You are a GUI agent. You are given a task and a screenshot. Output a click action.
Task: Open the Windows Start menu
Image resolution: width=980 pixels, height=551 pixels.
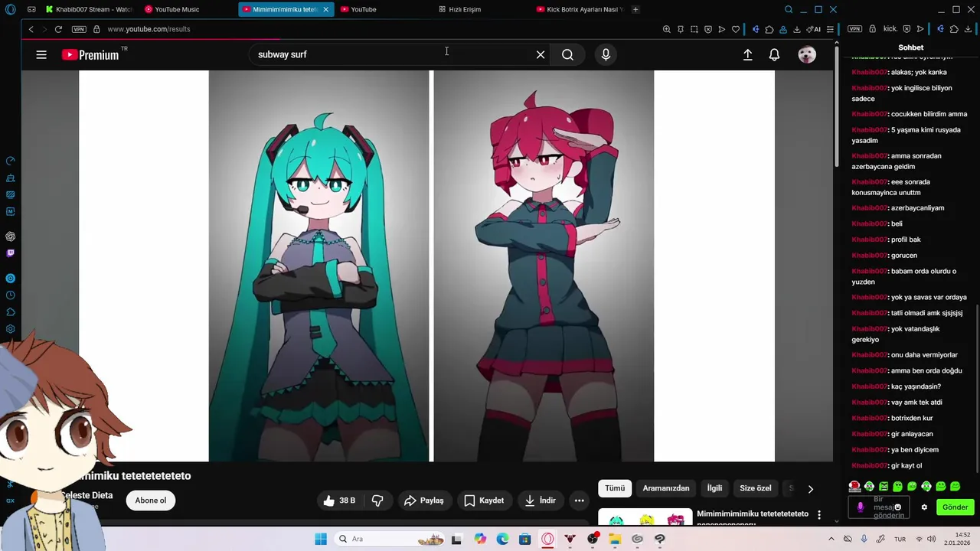coord(321,539)
